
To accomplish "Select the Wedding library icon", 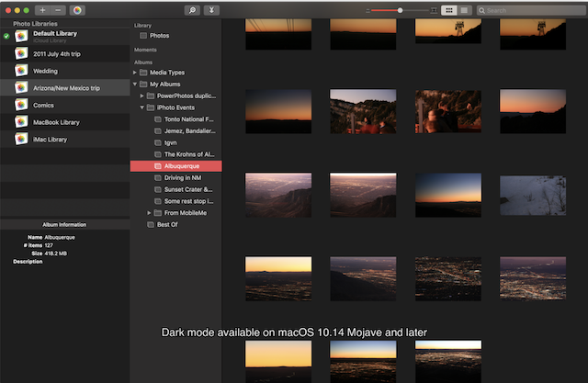I will click(21, 70).
